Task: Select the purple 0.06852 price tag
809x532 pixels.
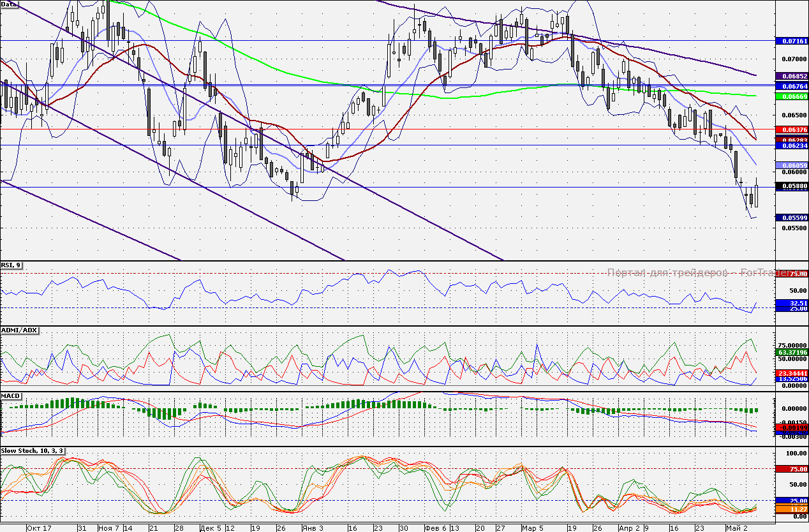Action: click(x=792, y=75)
